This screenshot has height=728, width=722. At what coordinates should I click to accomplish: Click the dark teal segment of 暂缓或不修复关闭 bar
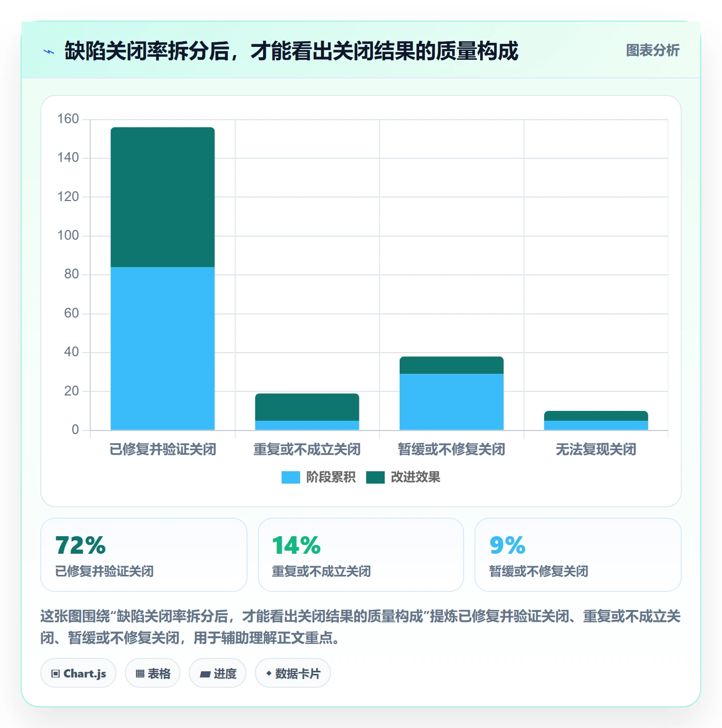tap(452, 365)
